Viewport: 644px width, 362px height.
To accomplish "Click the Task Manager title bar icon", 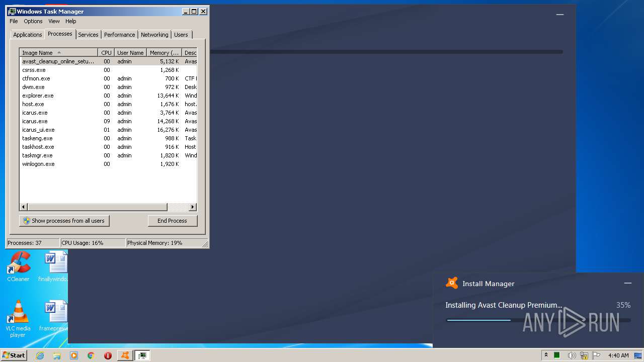I will point(12,11).
